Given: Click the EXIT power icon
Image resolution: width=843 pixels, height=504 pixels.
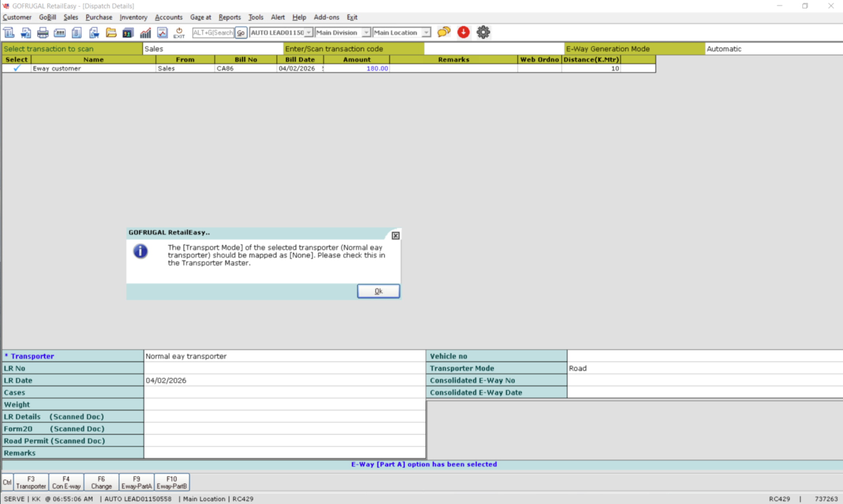Looking at the screenshot, I should coord(179,33).
